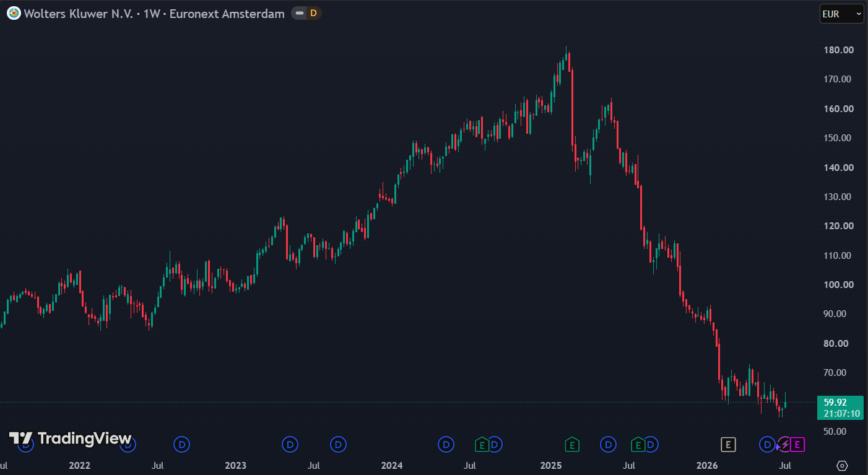Image resolution: width=868 pixels, height=475 pixels.
Task: Click the green earnings E marker near Jul 2025
Action: pos(638,444)
